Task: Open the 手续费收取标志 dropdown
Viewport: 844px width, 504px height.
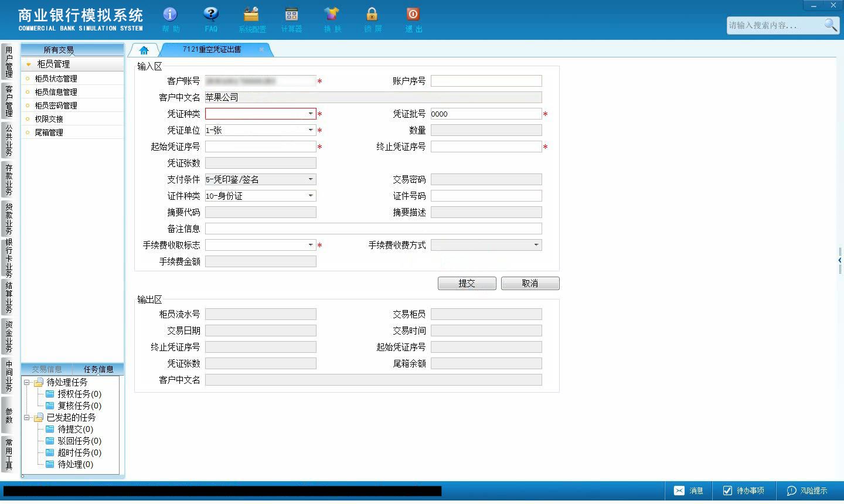Action: tap(311, 245)
